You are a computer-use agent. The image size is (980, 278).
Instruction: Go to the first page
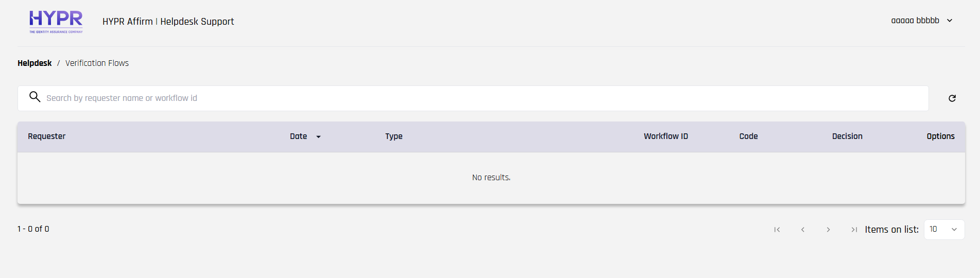[777, 230]
